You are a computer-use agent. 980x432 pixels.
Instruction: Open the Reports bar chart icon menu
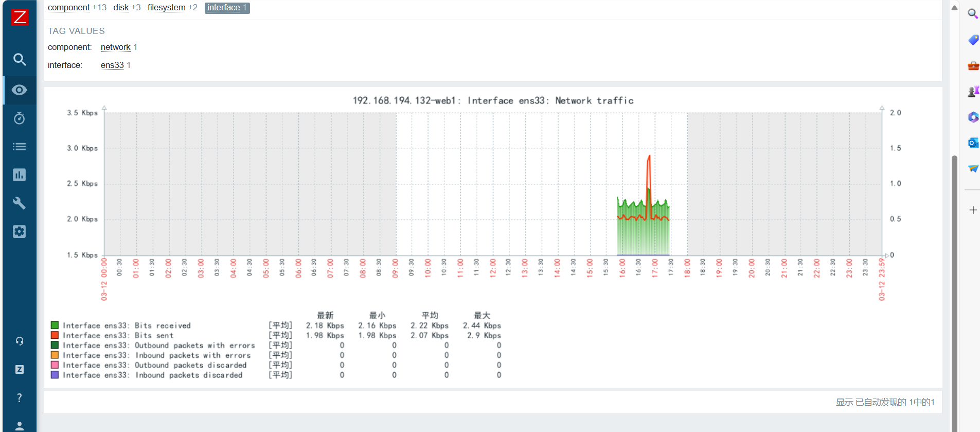20,175
